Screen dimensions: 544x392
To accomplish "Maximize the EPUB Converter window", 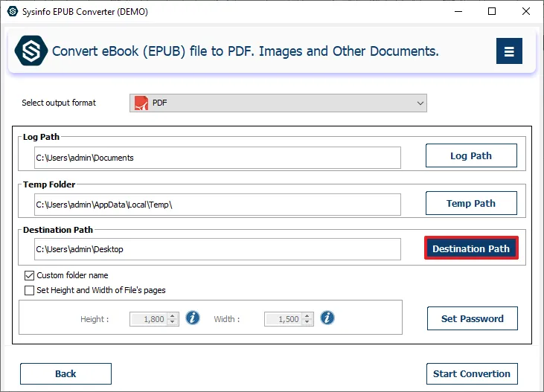I will (x=492, y=11).
